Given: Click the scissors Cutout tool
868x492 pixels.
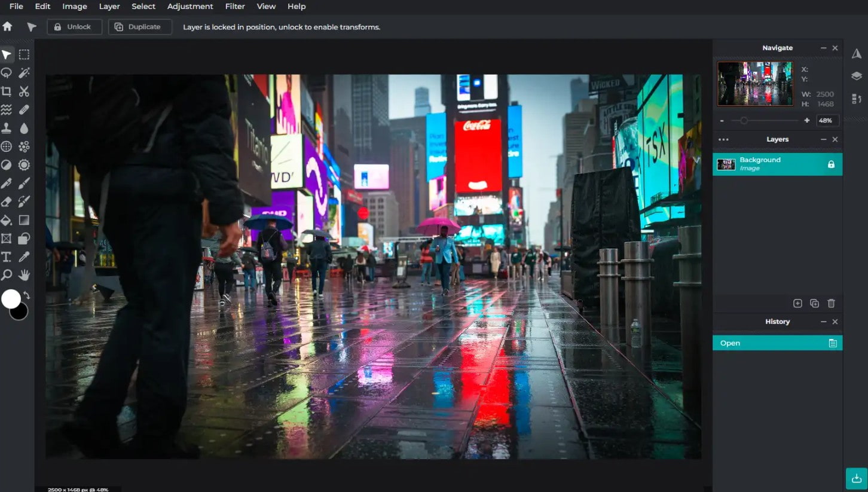Looking at the screenshot, I should (x=24, y=91).
